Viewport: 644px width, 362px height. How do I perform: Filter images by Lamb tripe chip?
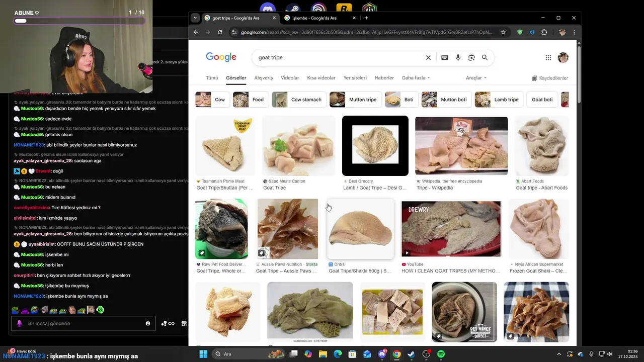[x=499, y=100]
